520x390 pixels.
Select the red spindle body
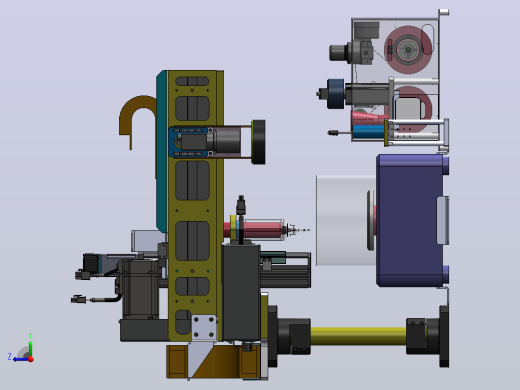coord(263,229)
